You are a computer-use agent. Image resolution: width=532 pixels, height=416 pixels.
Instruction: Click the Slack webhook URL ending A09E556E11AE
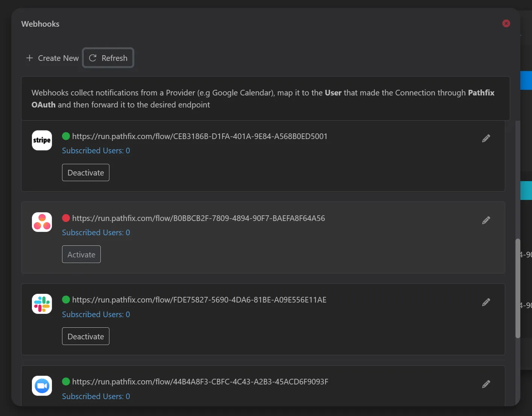[x=199, y=300]
